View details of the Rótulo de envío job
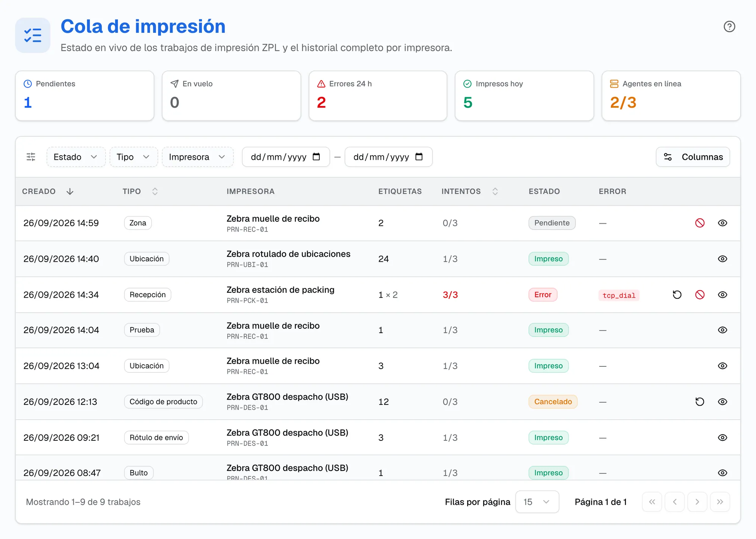 point(722,437)
